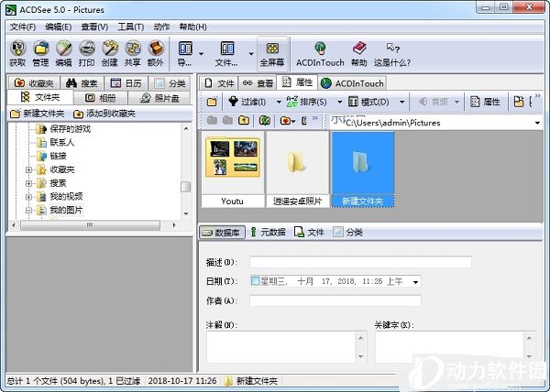This screenshot has width=550, height=392.
Task: Click the 排序(S) sort button
Action: 307,102
